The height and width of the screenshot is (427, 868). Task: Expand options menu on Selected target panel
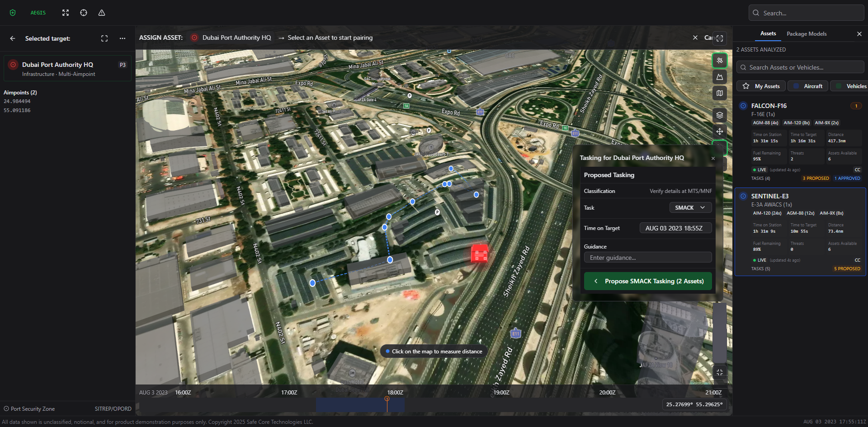coord(122,38)
